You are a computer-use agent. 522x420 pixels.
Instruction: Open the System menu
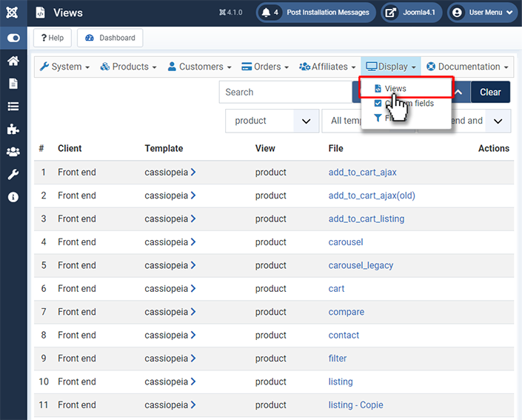(x=64, y=67)
